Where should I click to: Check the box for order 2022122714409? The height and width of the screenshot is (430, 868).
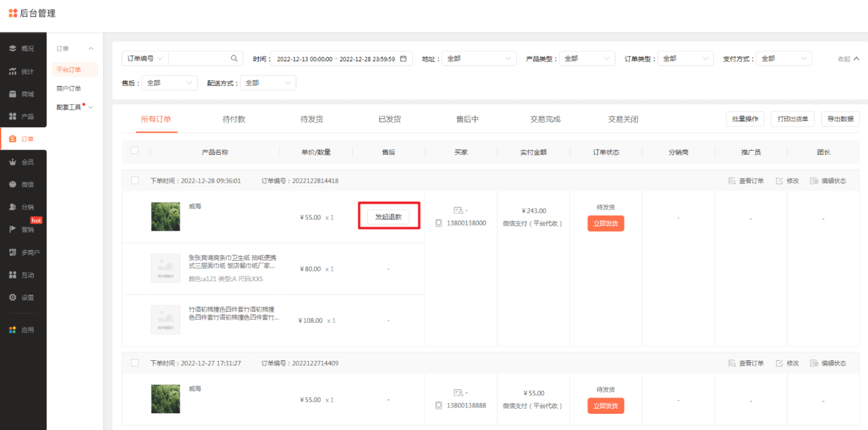[135, 363]
